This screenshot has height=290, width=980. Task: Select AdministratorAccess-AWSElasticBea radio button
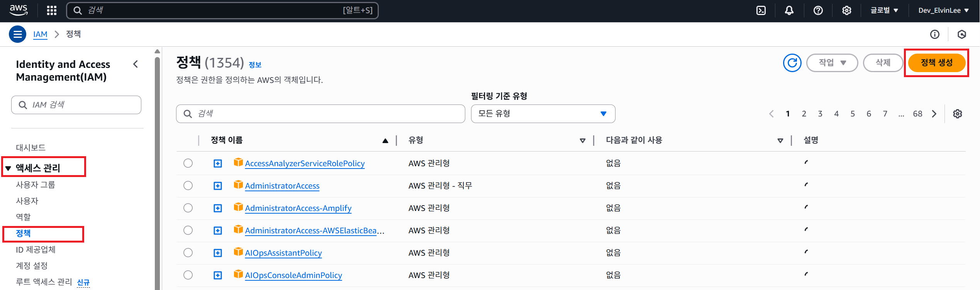click(188, 230)
